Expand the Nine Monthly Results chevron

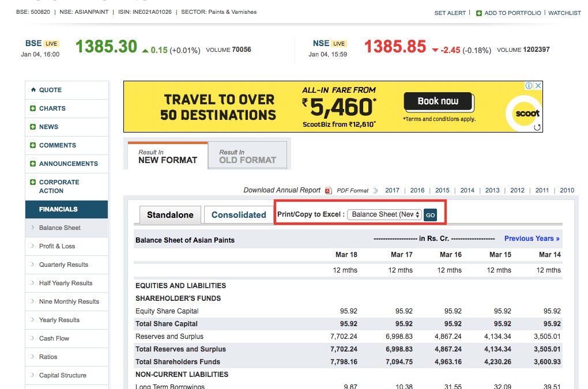coord(33,301)
